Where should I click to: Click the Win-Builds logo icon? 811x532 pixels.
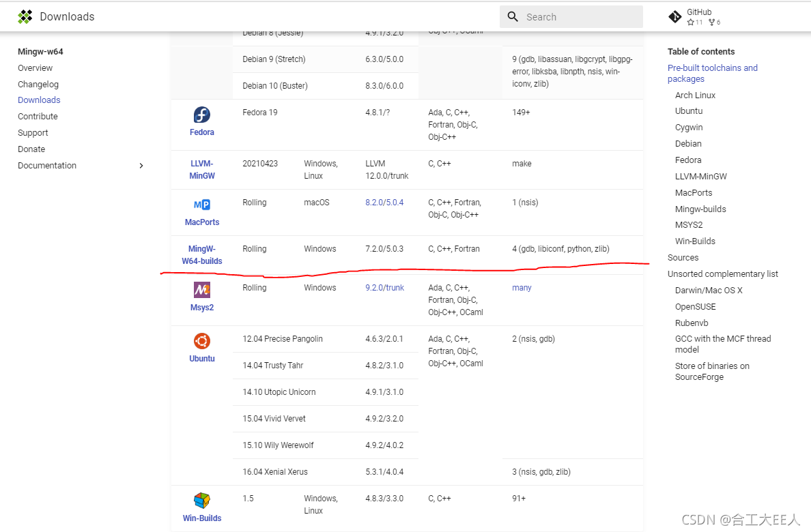(201, 501)
